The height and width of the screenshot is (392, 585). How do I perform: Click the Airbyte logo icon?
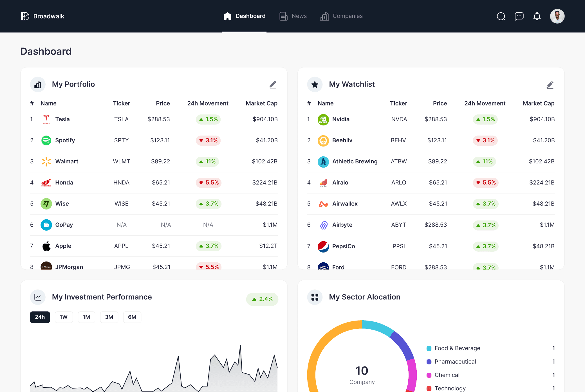pos(323,225)
